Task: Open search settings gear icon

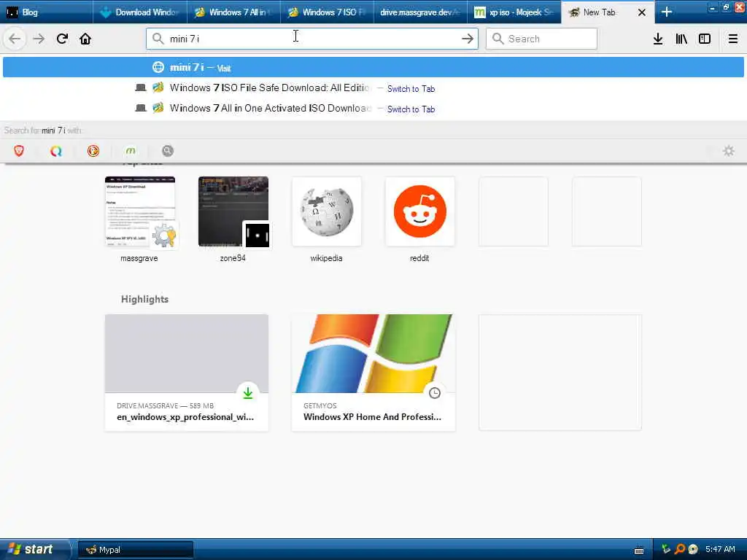Action: point(729,151)
